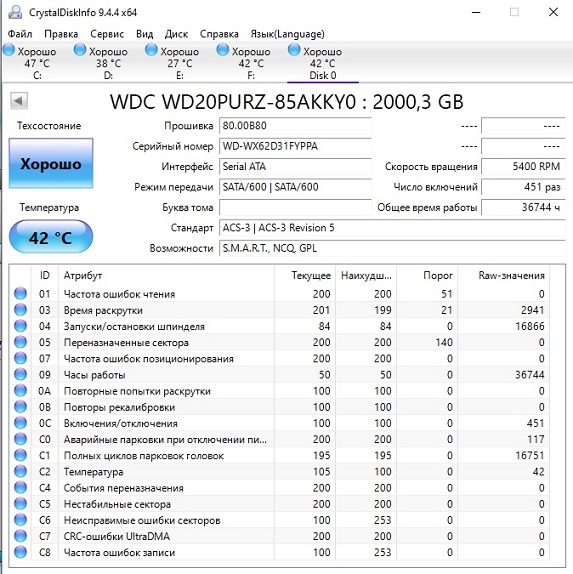Click status icon for События переназначения row

pyautogui.click(x=21, y=487)
